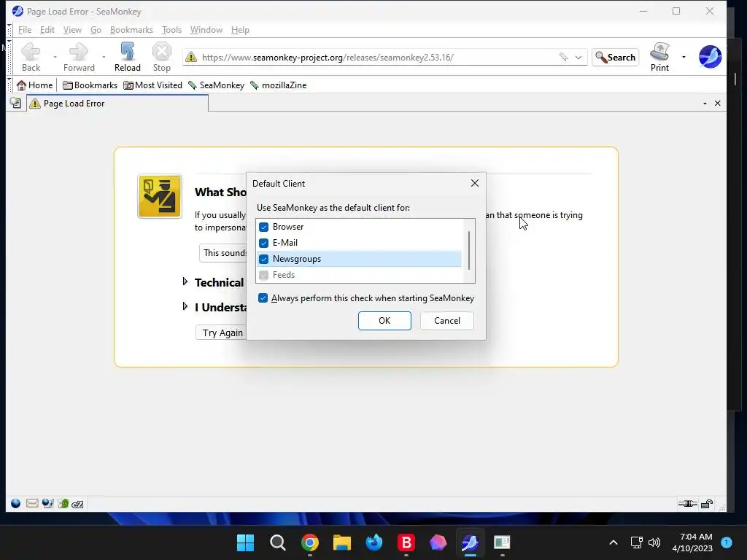Click the Try Again button
The image size is (747, 560).
(221, 332)
